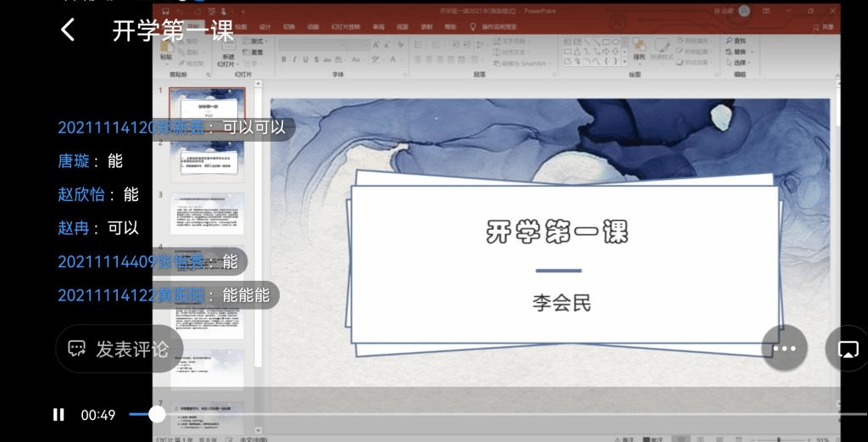The width and height of the screenshot is (868, 442).
Task: Tap the screen cast icon
Action: pos(848,349)
